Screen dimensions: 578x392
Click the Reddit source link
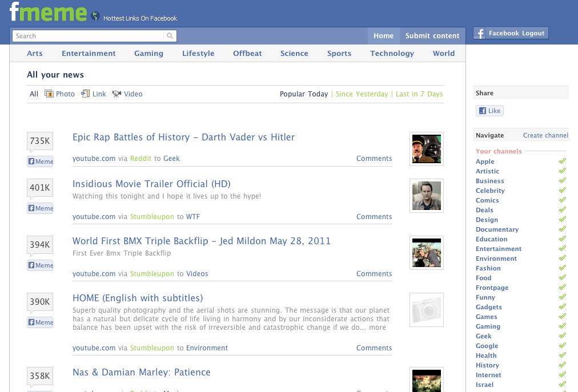coord(141,159)
